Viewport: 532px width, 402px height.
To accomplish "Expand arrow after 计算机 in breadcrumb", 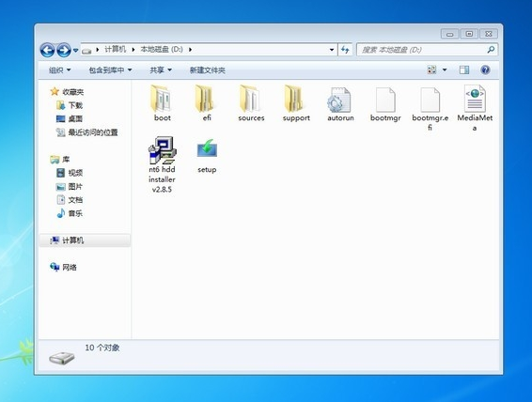I will [133, 50].
